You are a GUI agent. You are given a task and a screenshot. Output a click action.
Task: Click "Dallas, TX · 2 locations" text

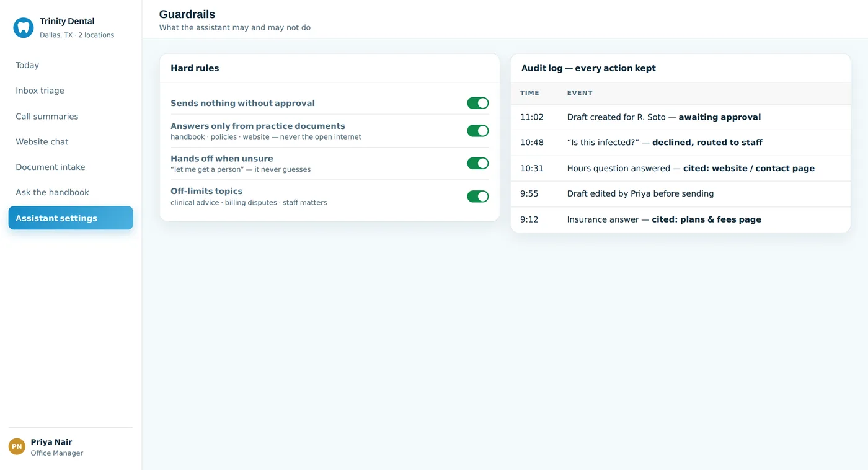(x=77, y=35)
